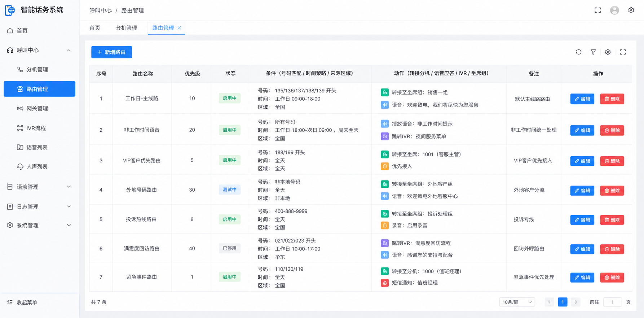Click the 录音 启用录音 icon
The width and height of the screenshot is (644, 318).
(385, 226)
